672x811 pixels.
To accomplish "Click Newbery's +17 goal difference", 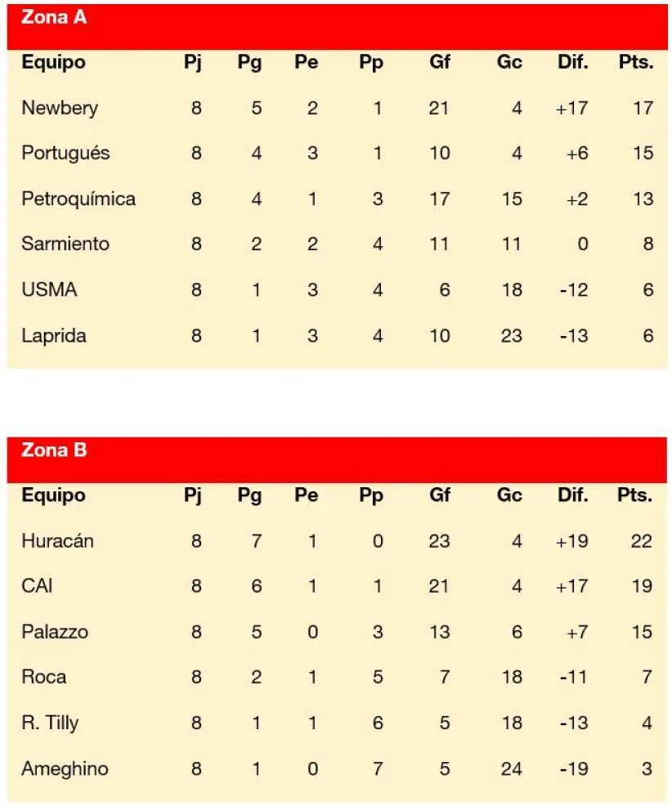I will point(571,108).
